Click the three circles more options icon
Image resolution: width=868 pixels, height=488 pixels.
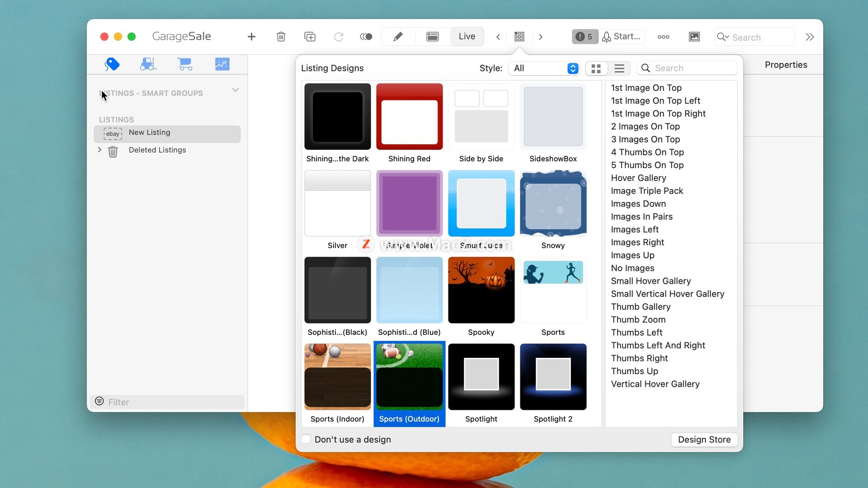(663, 37)
